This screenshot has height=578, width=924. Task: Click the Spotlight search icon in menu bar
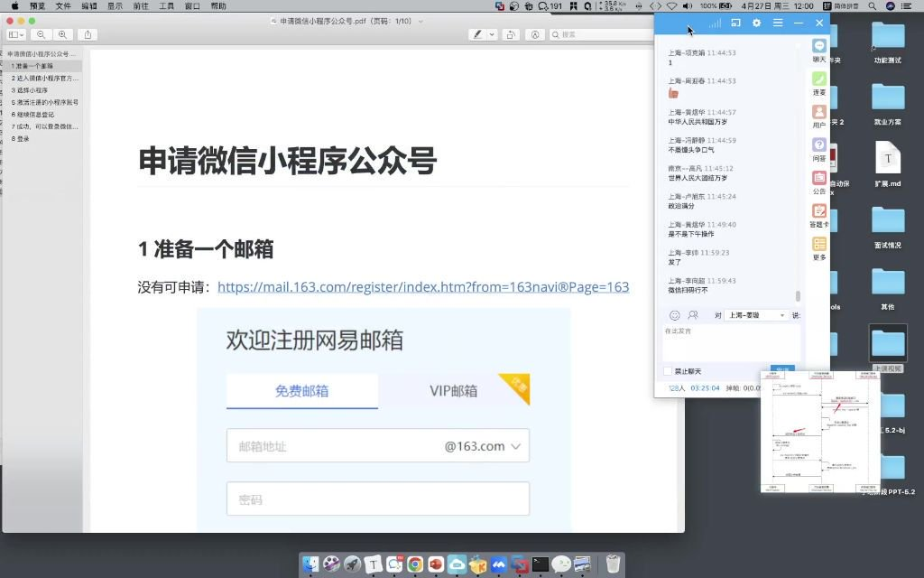pyautogui.click(x=873, y=6)
